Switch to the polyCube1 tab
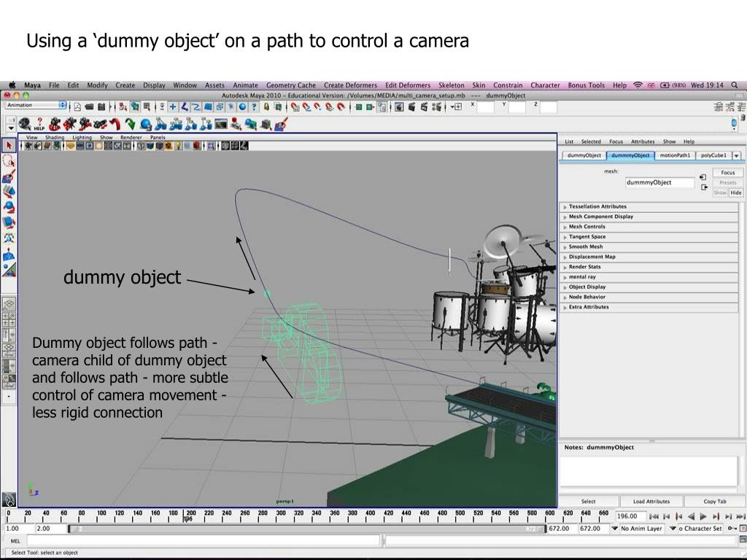This screenshot has height=560, width=747. 713,156
